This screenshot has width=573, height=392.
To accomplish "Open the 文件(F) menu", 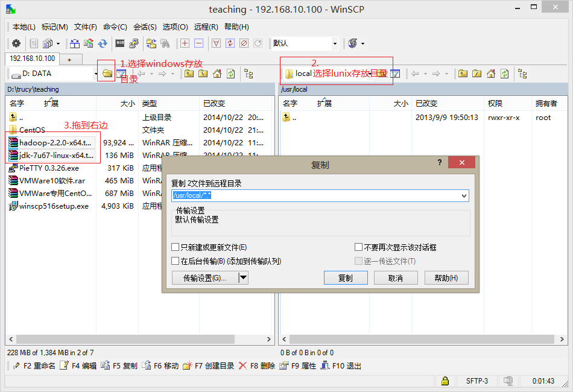I will 85,27.
